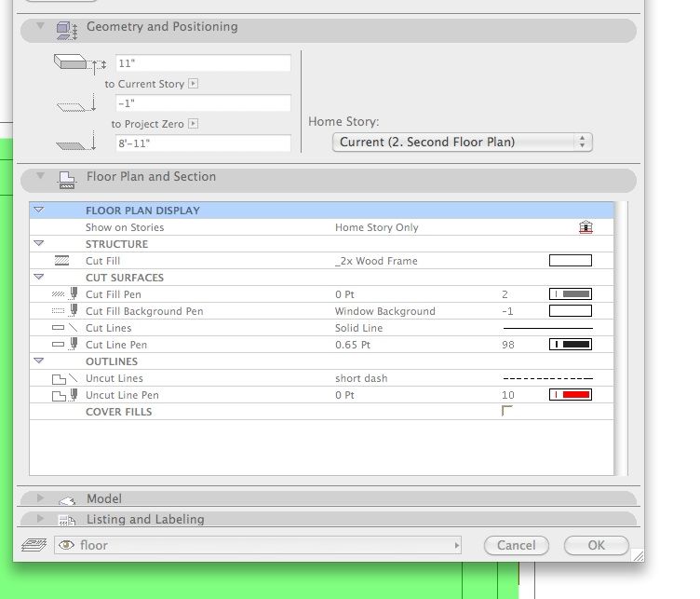Click the Uncut Lines row icon

65,379
